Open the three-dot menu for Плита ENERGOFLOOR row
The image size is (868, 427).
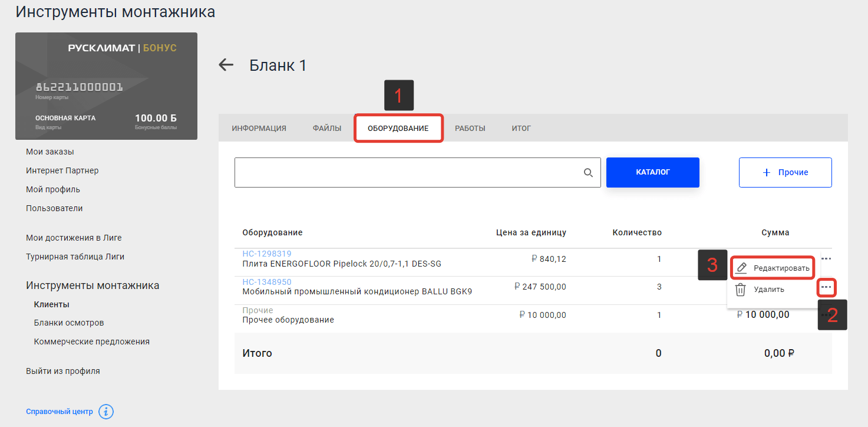[x=826, y=258]
